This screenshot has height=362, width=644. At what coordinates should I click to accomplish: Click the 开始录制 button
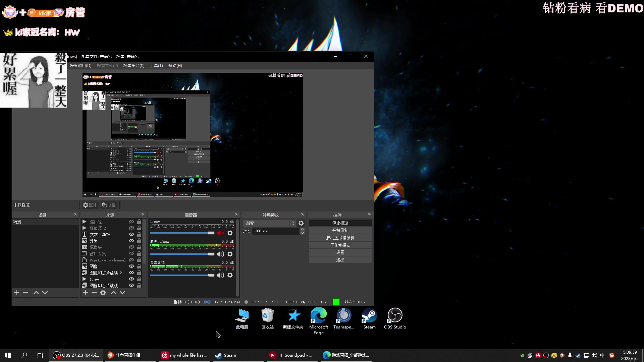pos(340,230)
